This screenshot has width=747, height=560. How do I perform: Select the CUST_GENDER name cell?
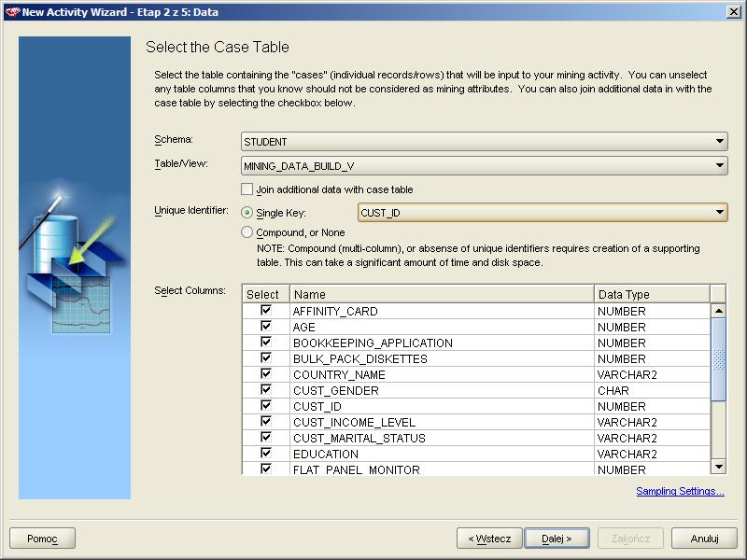442,390
